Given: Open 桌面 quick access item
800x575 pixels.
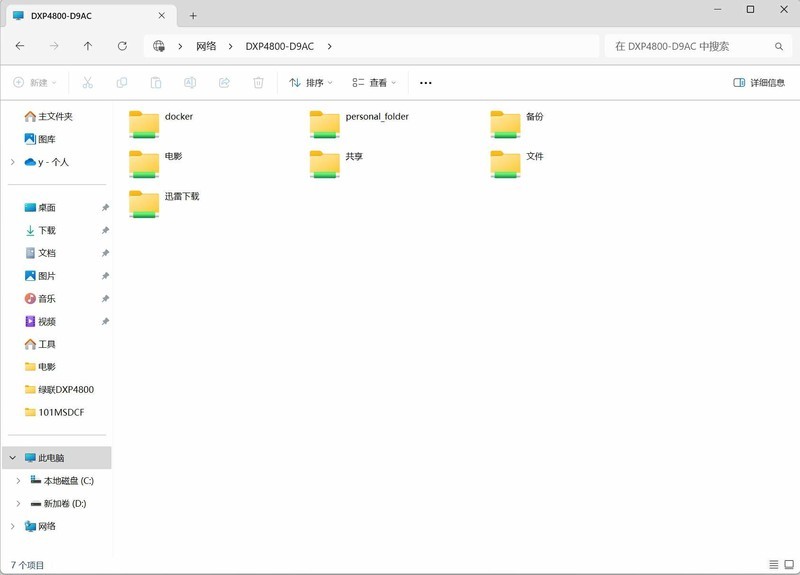Looking at the screenshot, I should (40, 208).
